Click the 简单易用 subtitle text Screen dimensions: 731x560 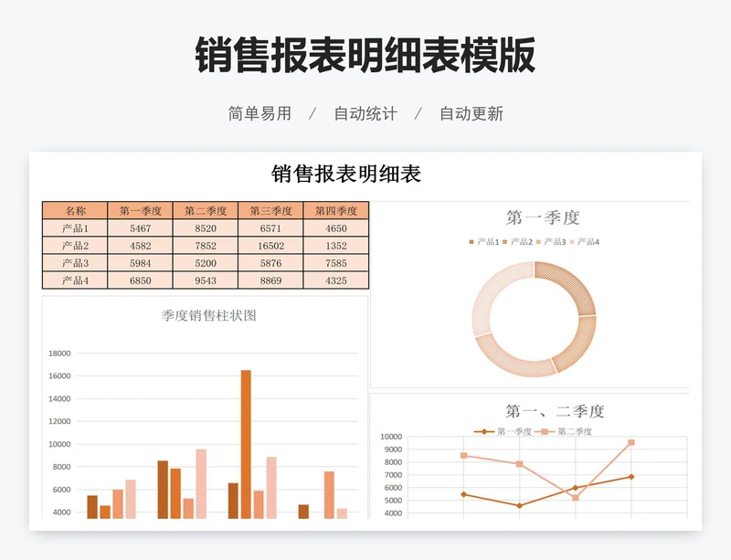[260, 113]
